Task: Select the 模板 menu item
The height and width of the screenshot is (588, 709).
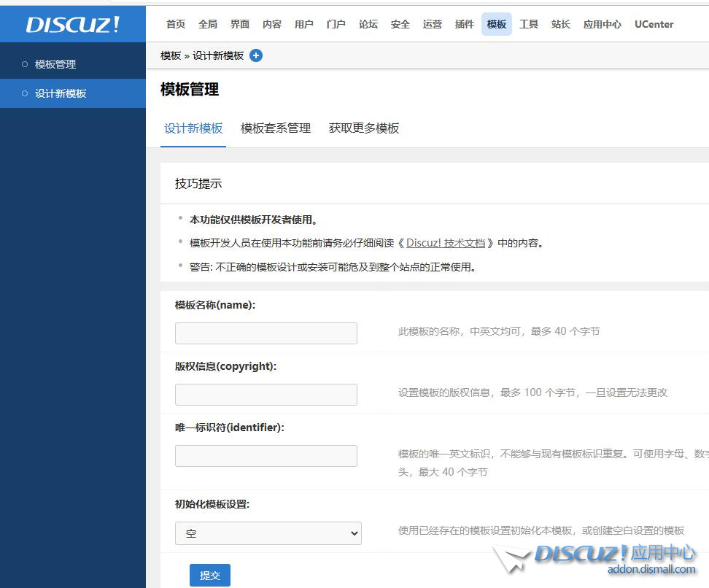Action: [497, 24]
